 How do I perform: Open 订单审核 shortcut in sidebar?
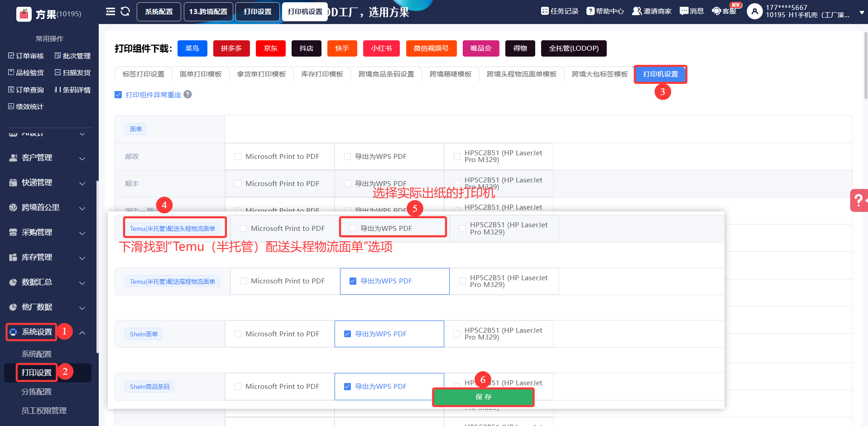coord(26,56)
